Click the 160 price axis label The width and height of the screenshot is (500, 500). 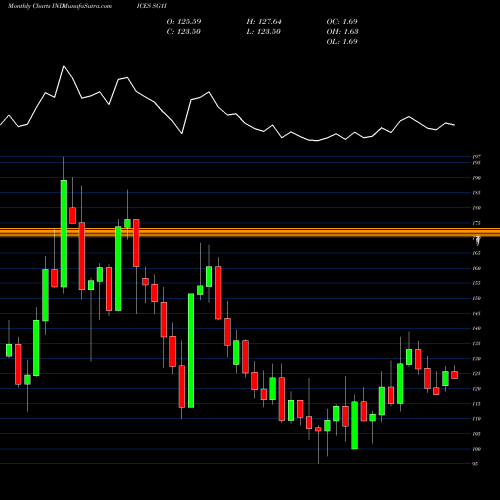pyautogui.click(x=477, y=268)
